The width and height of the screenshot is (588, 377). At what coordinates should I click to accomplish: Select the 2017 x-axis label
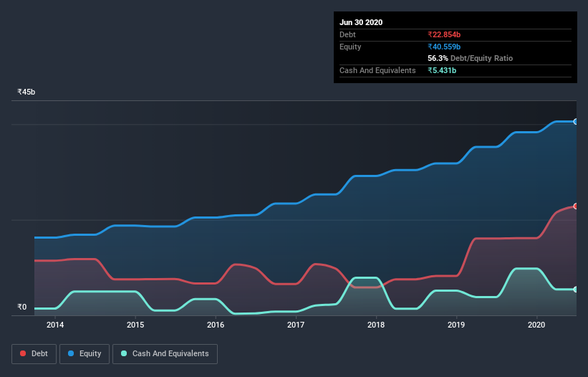(x=296, y=325)
